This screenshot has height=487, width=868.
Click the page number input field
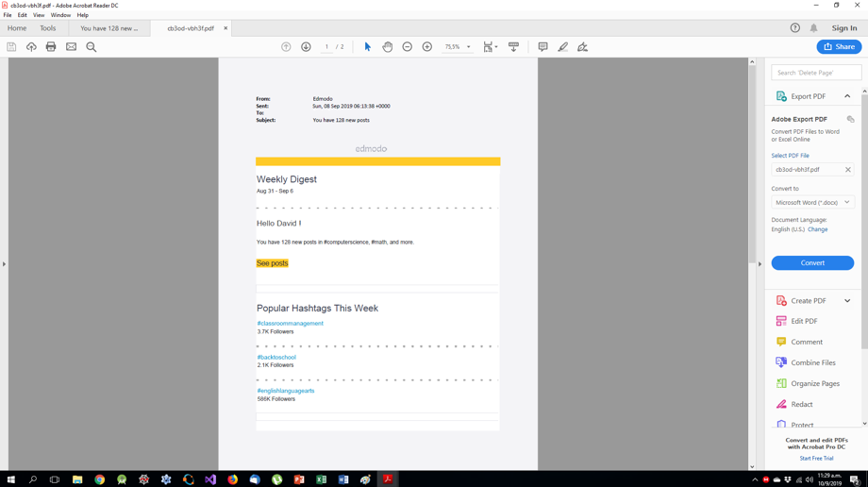(326, 47)
